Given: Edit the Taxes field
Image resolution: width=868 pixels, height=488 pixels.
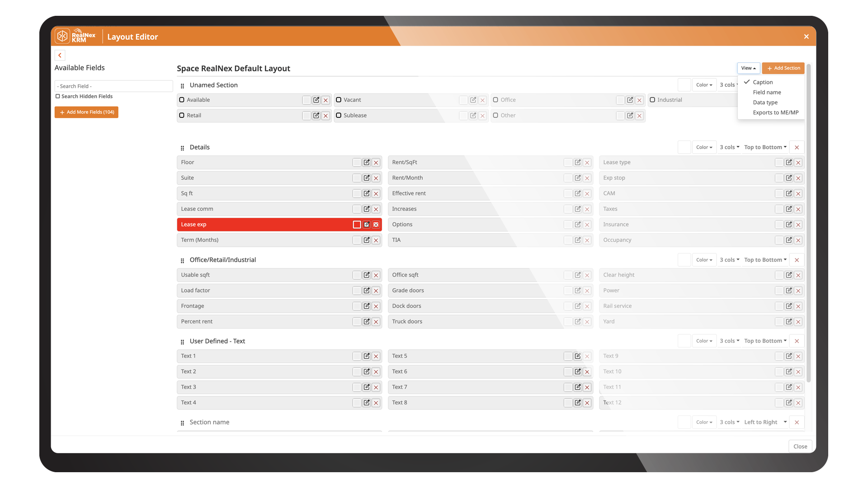Looking at the screenshot, I should pyautogui.click(x=789, y=209).
